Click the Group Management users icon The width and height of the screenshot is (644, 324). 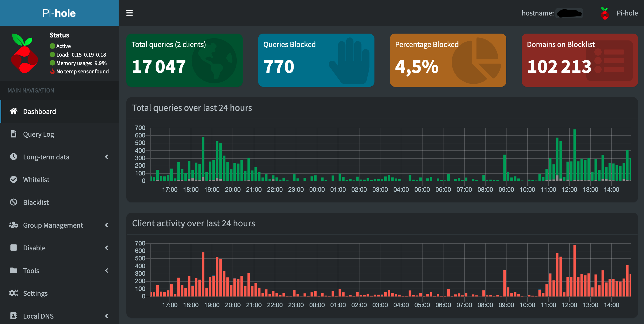pos(13,225)
